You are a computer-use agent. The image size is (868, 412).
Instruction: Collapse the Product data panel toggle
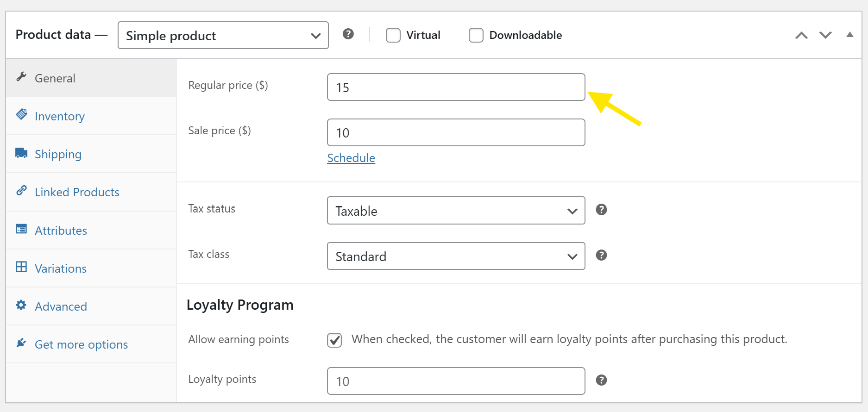(x=849, y=35)
